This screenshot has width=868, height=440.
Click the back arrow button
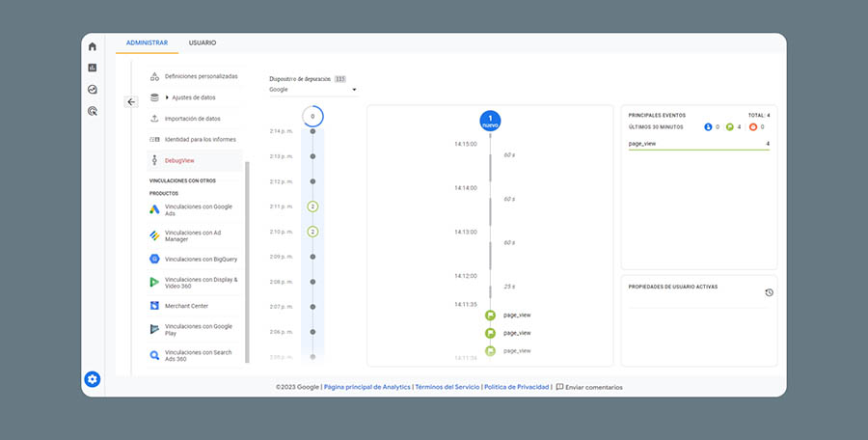coord(131,101)
